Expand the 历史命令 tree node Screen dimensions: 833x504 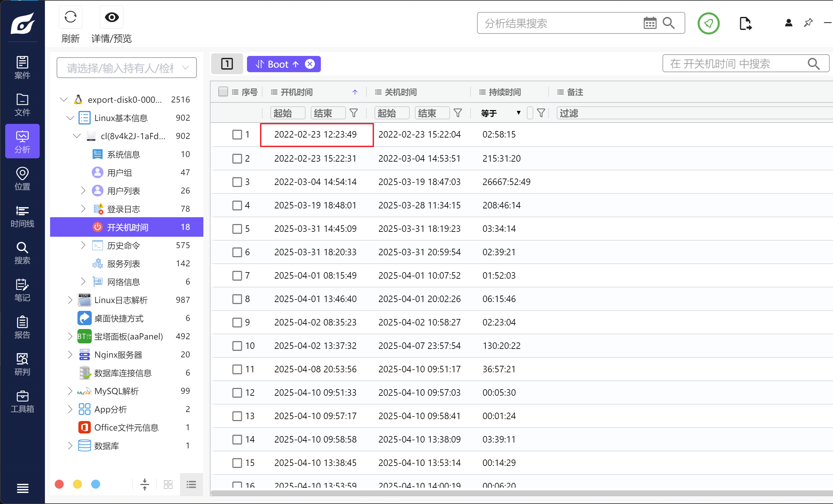click(x=83, y=245)
